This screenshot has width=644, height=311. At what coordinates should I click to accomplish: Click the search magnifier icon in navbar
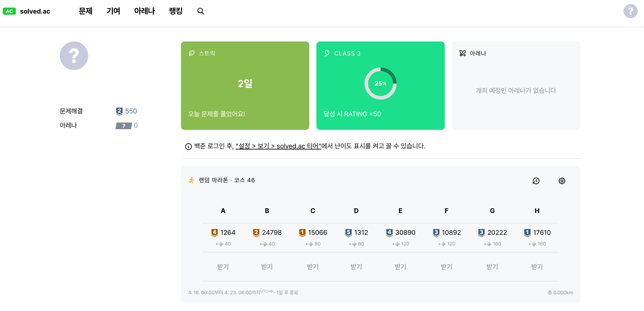point(201,11)
